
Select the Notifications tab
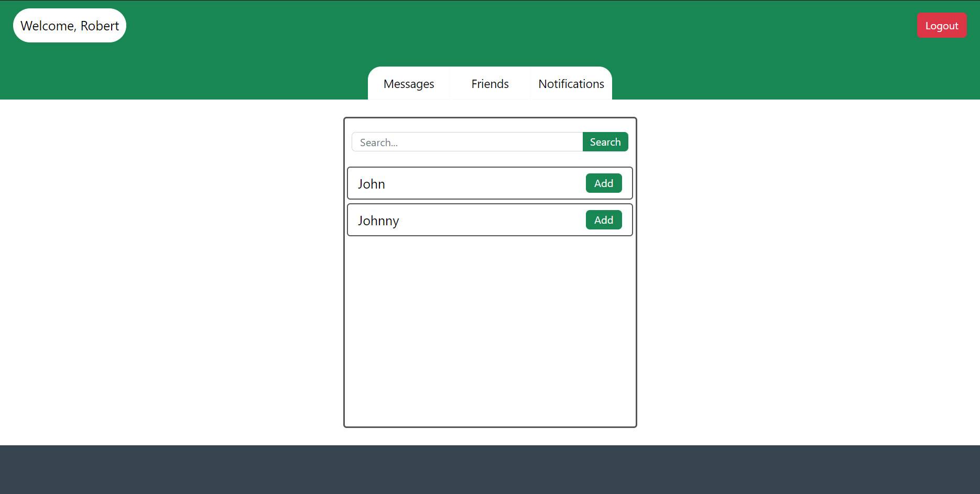click(571, 83)
